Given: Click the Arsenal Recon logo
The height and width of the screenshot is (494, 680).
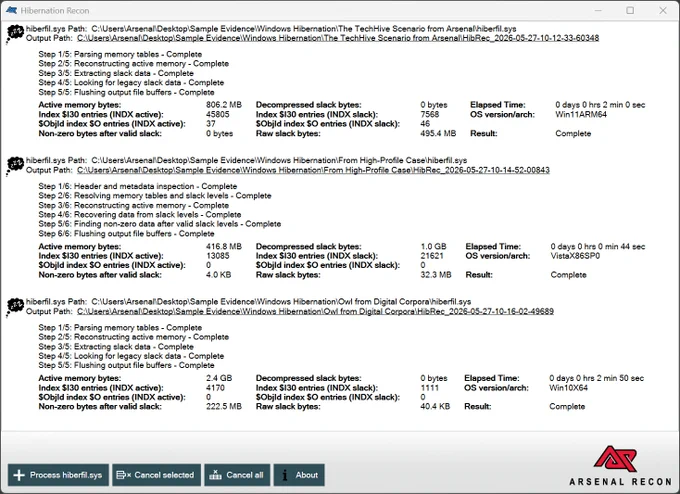Looking at the screenshot, I should click(x=620, y=465).
